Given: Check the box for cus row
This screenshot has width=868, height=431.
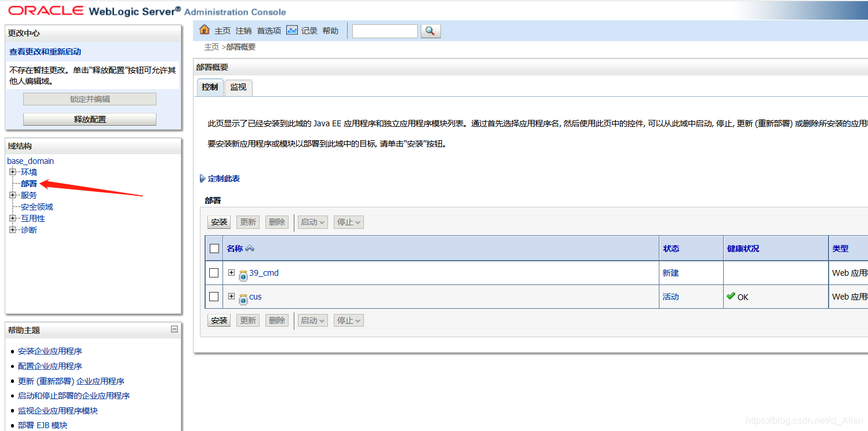Looking at the screenshot, I should 214,297.
